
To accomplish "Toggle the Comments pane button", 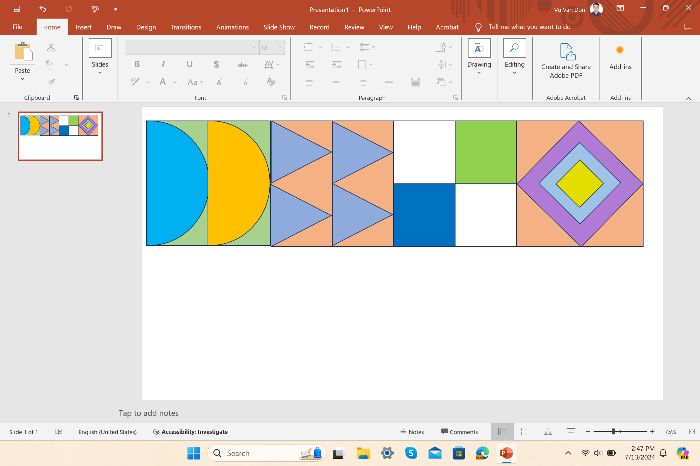I will (459, 432).
